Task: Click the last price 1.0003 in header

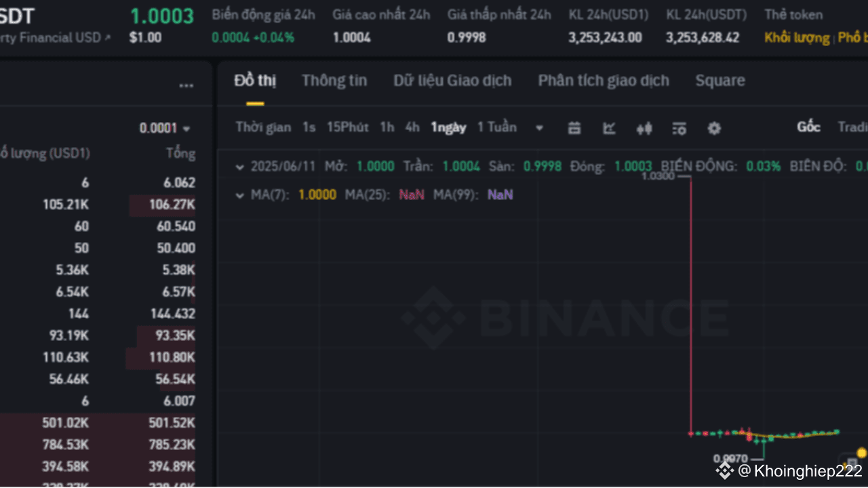Action: 162,16
